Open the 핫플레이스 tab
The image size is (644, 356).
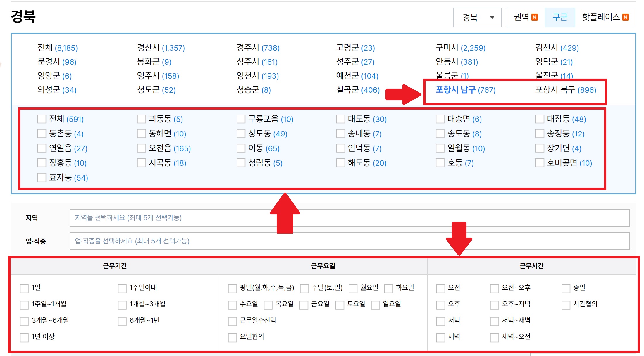point(605,18)
